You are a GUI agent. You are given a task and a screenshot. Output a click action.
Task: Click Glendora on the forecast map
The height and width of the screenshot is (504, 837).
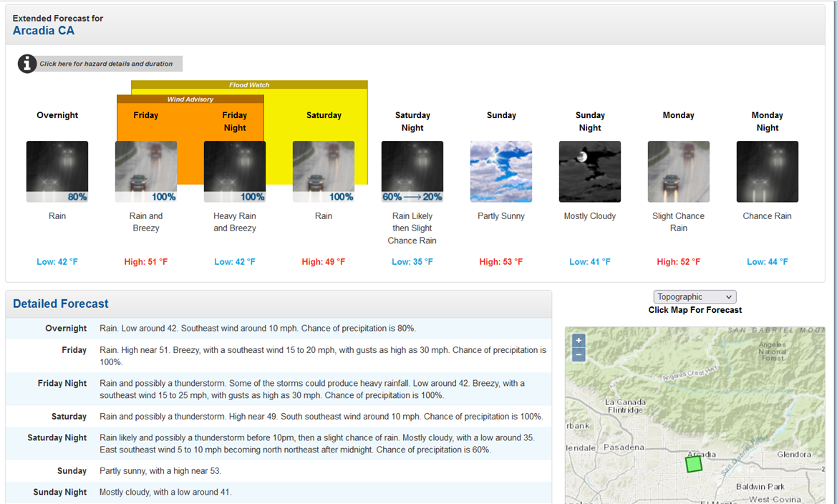coord(794,455)
